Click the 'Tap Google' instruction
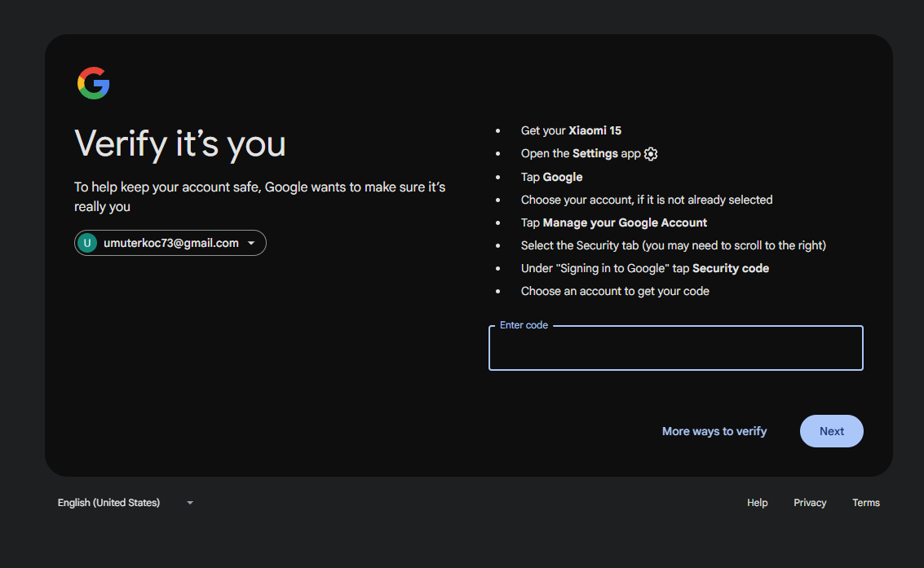924x568 pixels. coord(551,177)
